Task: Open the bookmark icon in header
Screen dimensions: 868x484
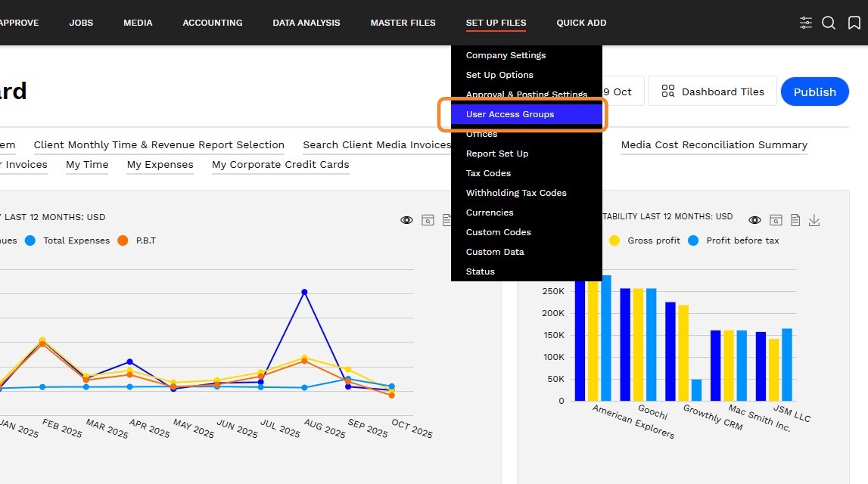Action: (854, 23)
